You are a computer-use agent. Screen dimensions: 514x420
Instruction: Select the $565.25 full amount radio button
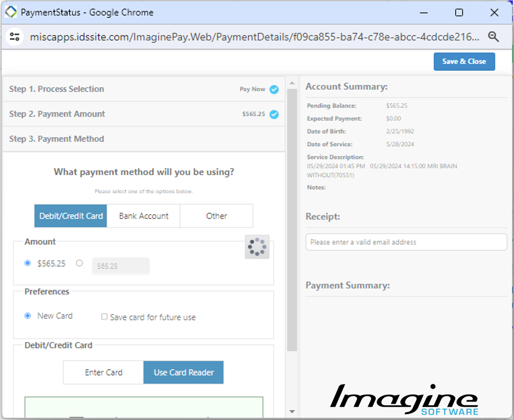[x=28, y=263]
